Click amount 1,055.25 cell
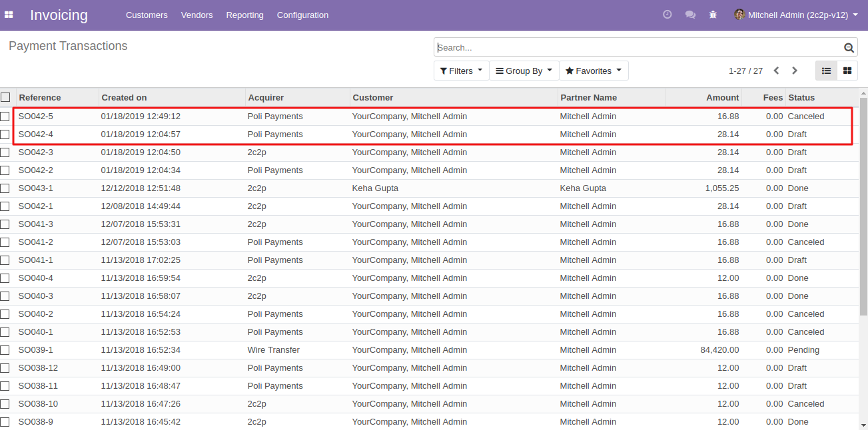The image size is (868, 430). pyautogui.click(x=722, y=188)
